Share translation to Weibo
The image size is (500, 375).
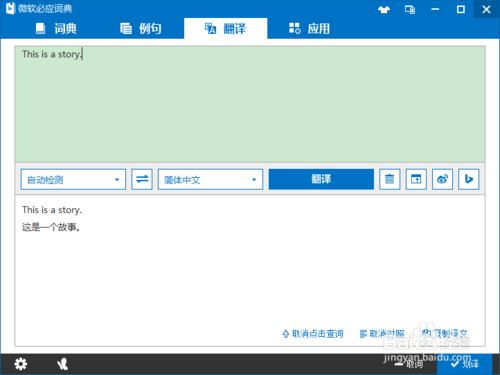click(x=442, y=179)
